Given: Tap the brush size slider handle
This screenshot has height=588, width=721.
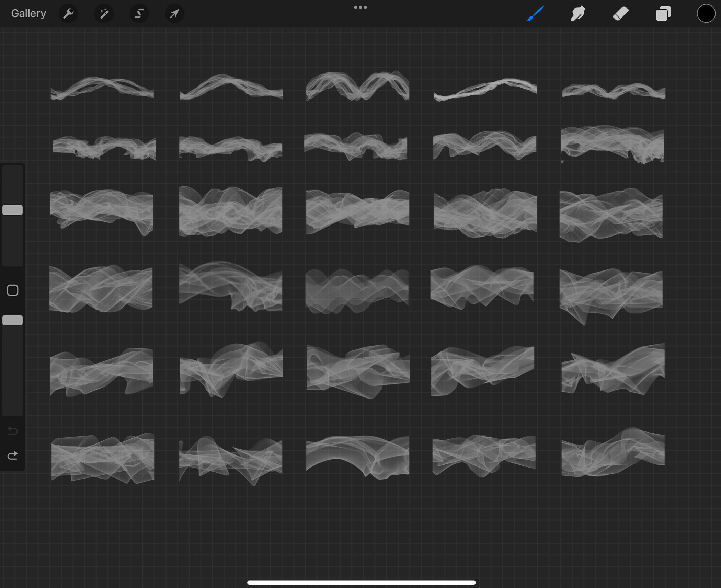Looking at the screenshot, I should 13,209.
